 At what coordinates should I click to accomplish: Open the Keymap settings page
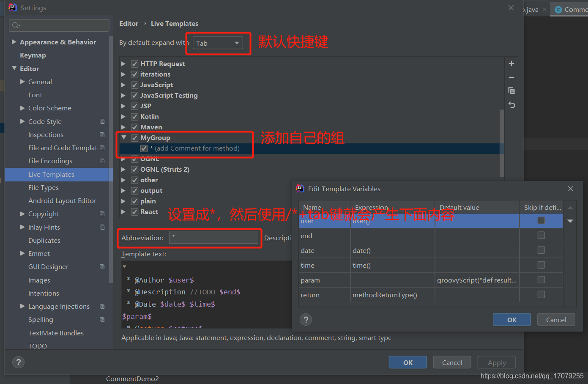(x=33, y=55)
